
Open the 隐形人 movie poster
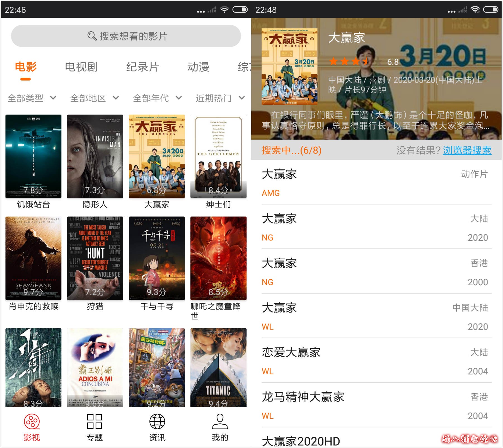[x=95, y=156]
